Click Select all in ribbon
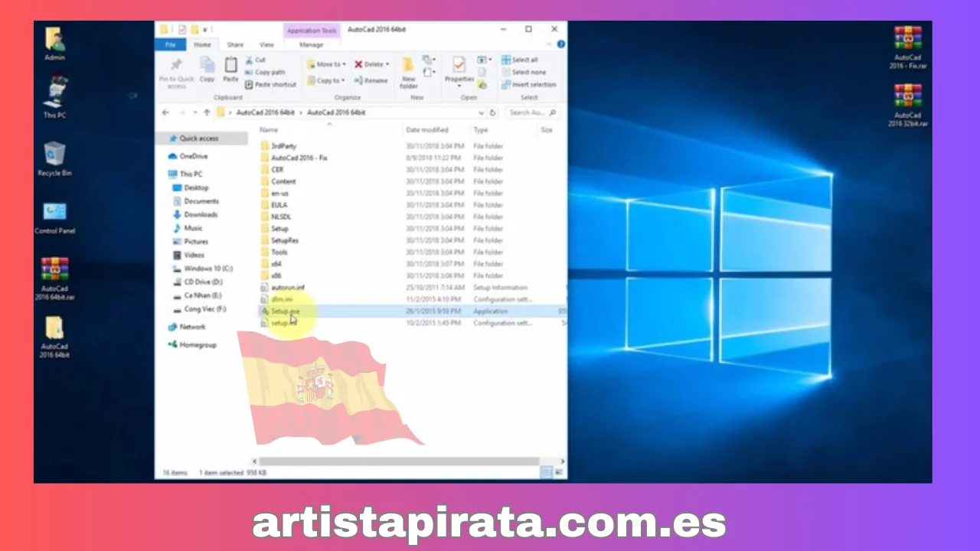The width and height of the screenshot is (980, 551). [x=520, y=60]
